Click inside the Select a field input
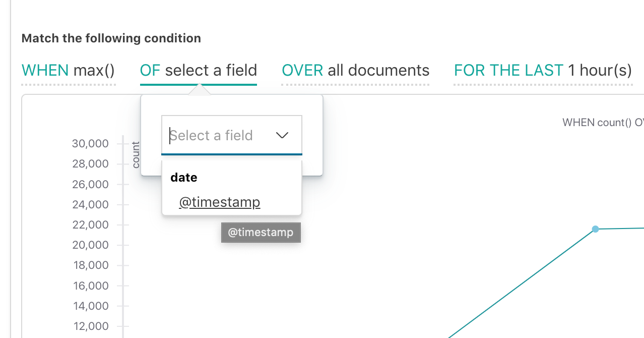The width and height of the screenshot is (644, 338). pos(217,135)
